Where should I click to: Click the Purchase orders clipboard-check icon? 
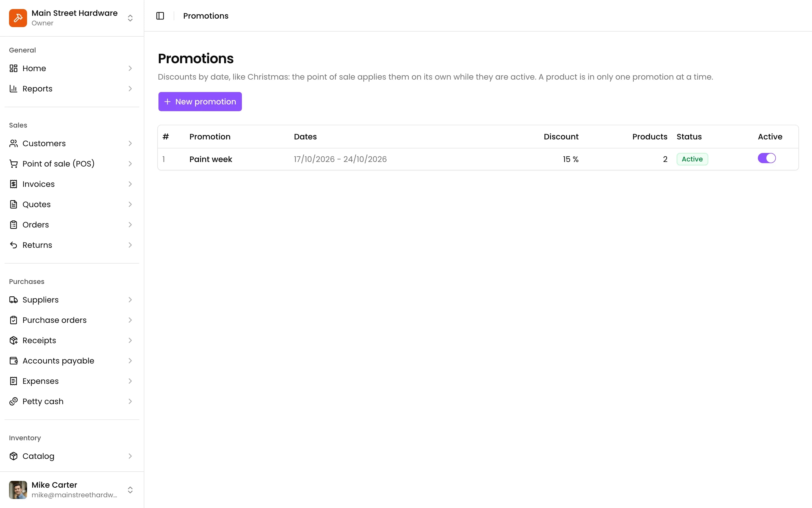tap(14, 320)
